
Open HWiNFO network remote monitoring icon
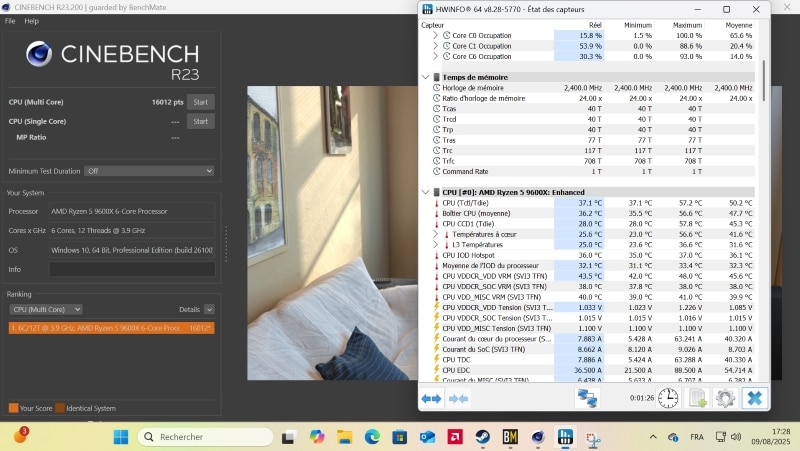pos(587,398)
